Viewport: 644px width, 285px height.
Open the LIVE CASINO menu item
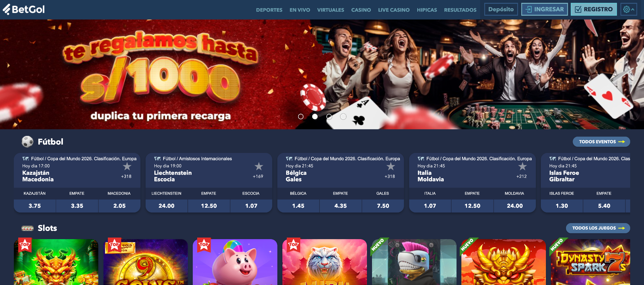(x=394, y=10)
